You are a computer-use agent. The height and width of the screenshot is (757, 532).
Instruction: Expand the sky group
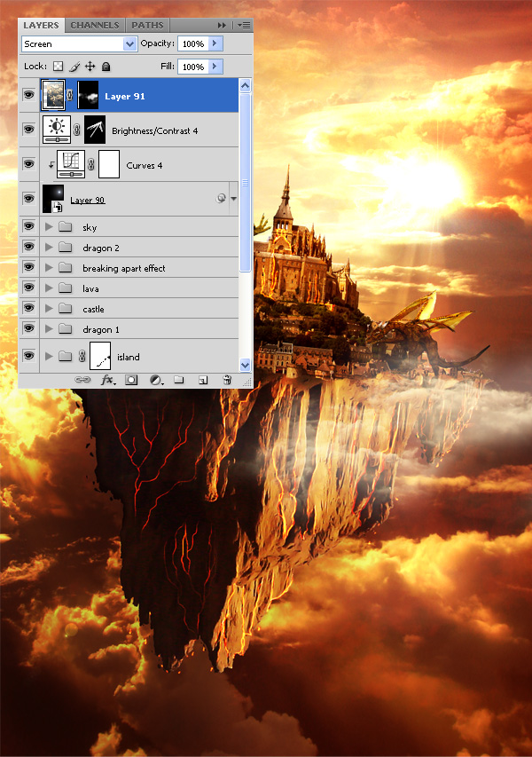coord(49,226)
